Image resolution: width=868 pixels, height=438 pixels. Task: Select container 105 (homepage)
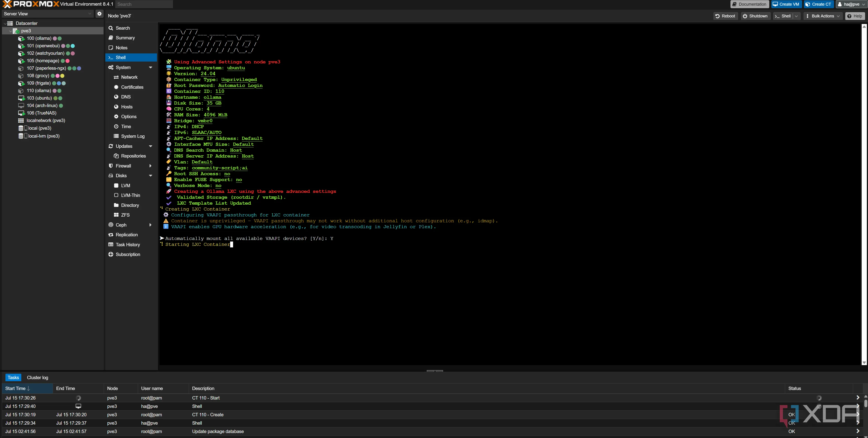[x=43, y=61]
